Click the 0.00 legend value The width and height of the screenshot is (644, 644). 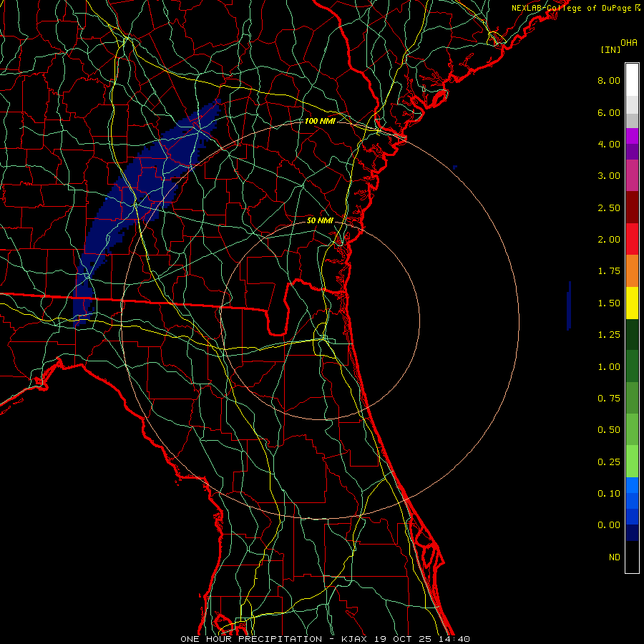pos(609,525)
